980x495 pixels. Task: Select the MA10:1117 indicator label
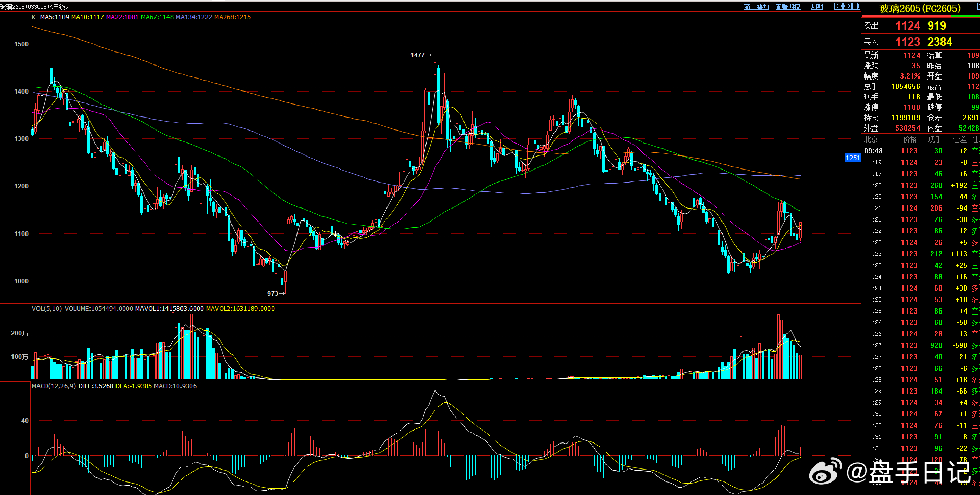(x=87, y=17)
